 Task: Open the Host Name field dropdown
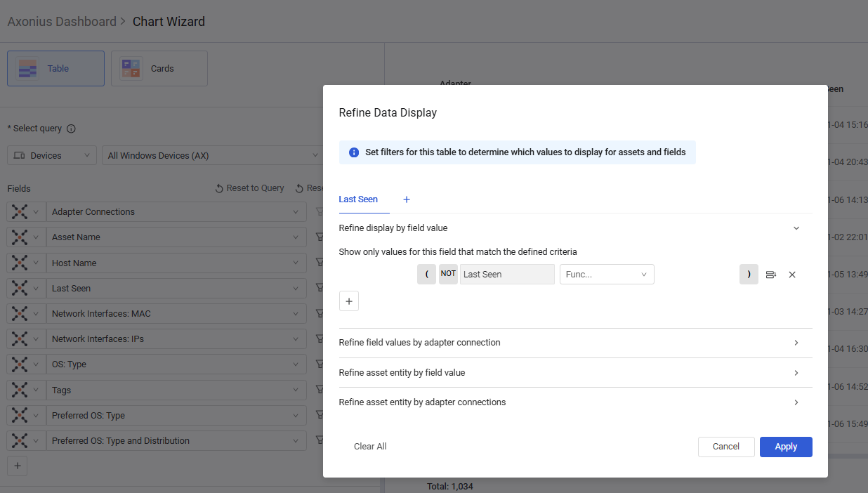pos(176,263)
